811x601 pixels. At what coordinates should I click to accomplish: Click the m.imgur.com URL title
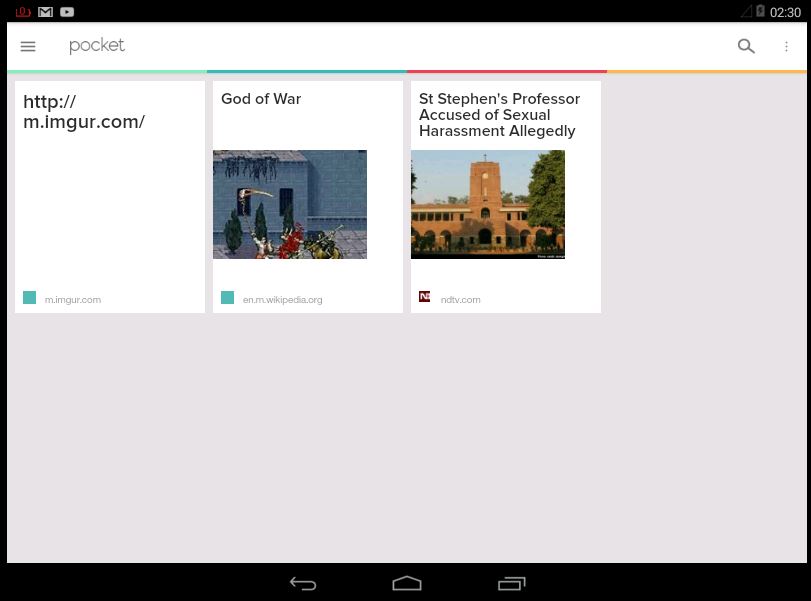84,112
